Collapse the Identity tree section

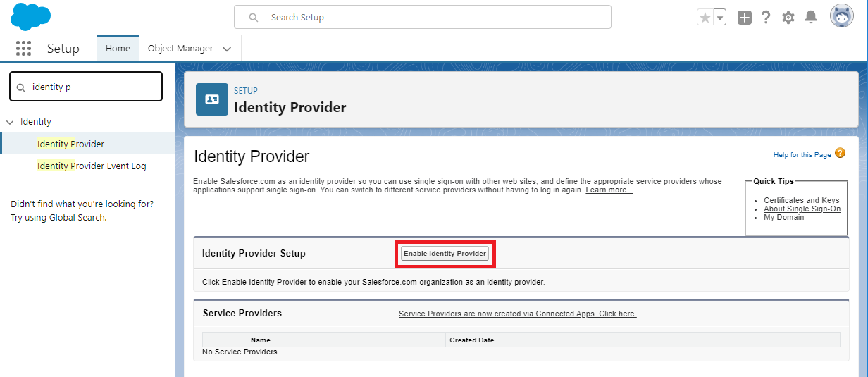[10, 123]
